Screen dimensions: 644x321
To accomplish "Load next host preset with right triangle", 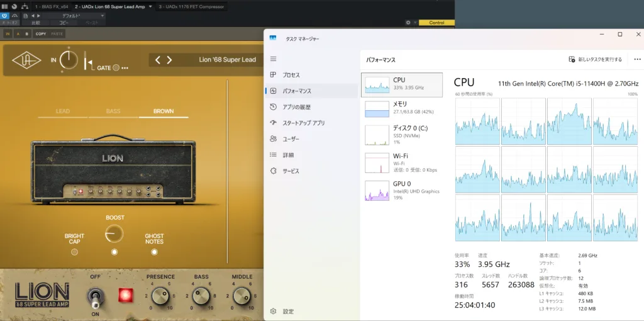I will 38,16.
